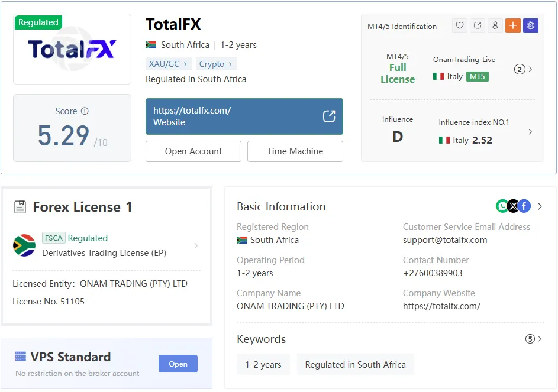
Task: Expand the MT4/5 servers list chevron
Action: [x=530, y=69]
